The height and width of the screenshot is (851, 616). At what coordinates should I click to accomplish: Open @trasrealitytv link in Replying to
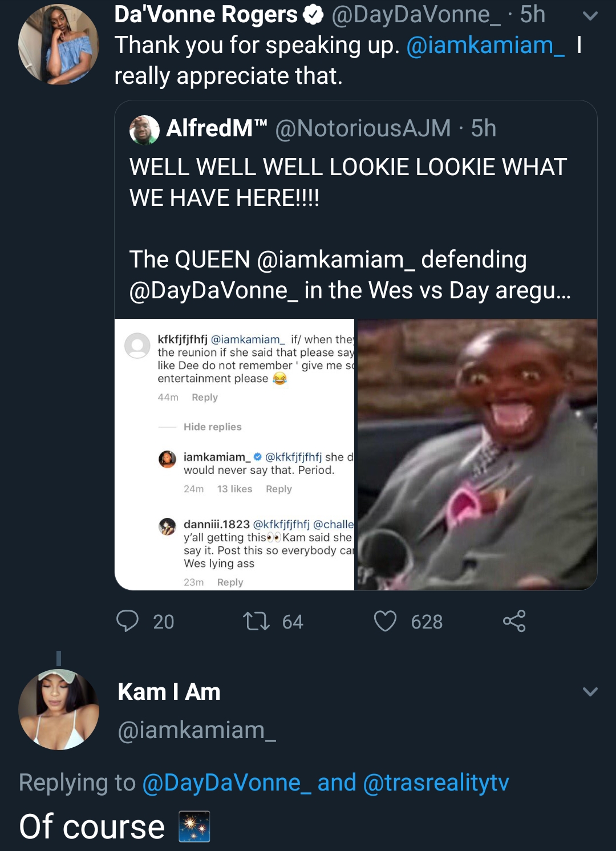coord(436,783)
